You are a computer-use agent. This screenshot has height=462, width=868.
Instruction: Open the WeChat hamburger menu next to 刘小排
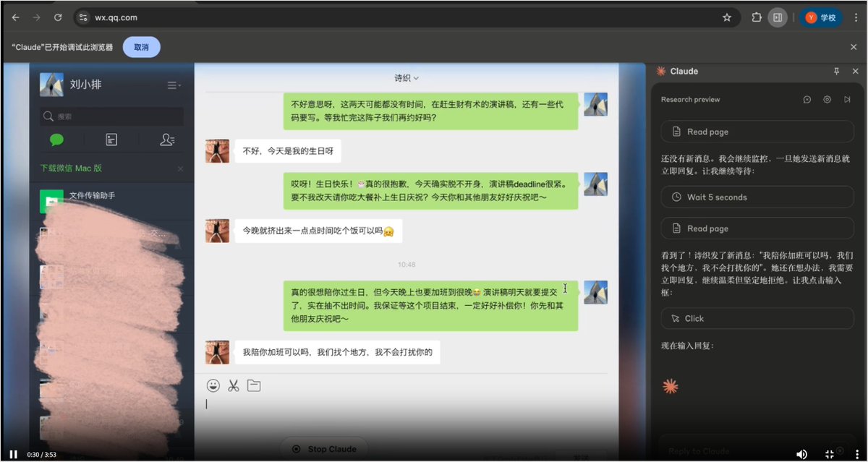(174, 85)
